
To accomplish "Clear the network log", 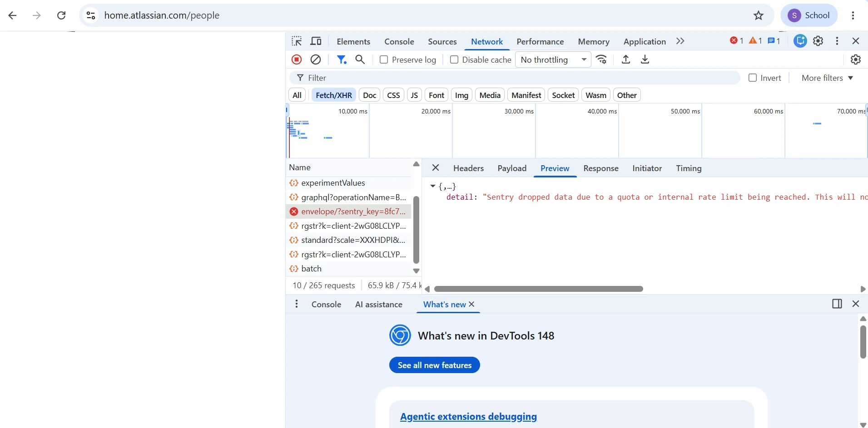I will click(x=316, y=59).
